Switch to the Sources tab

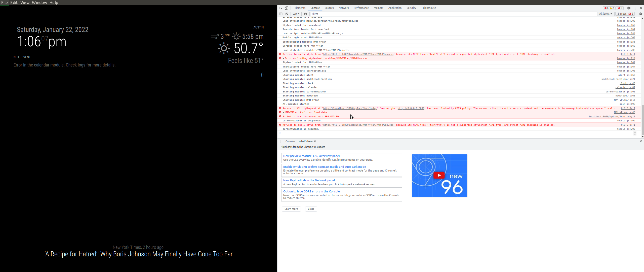(x=329, y=8)
